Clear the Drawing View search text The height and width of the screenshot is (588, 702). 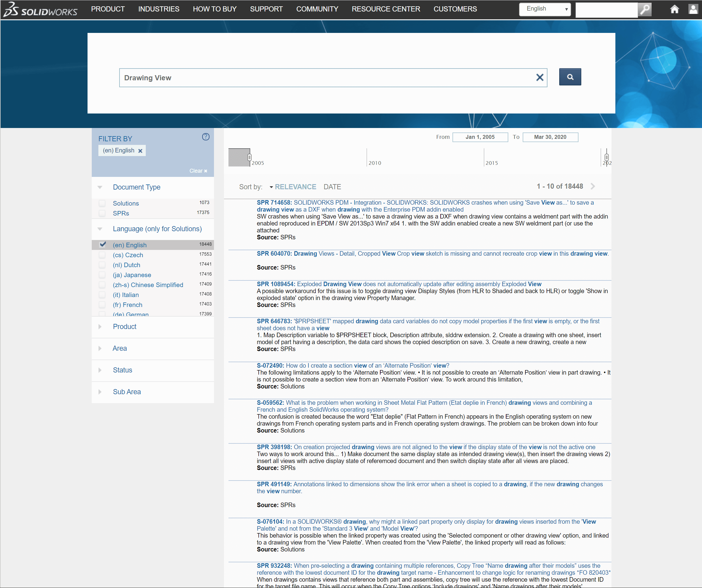[x=540, y=78]
